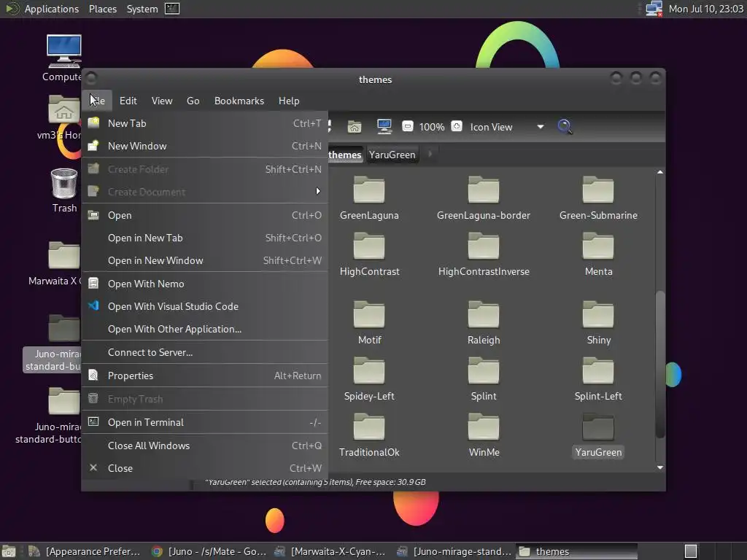Select the HighContrast folder
Image resolution: width=747 pixels, height=560 pixels.
click(369, 248)
